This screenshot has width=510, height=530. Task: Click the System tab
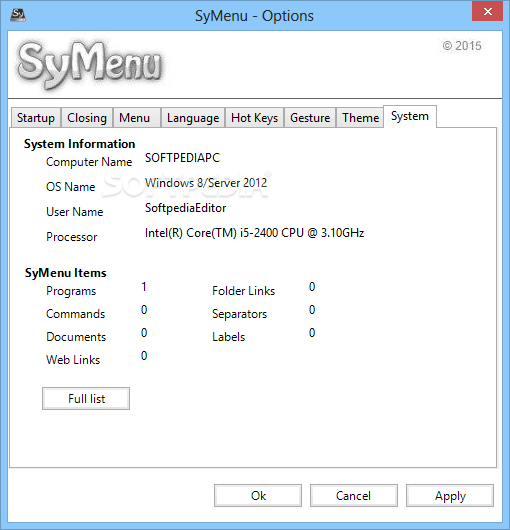tap(410, 116)
